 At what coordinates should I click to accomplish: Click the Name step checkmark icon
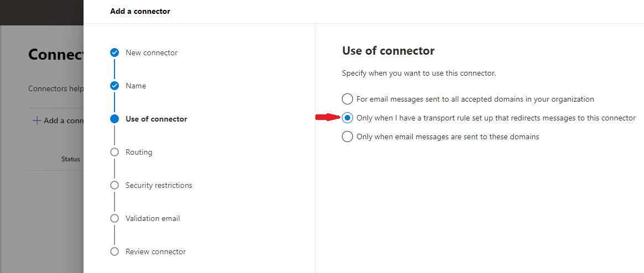[x=115, y=86]
